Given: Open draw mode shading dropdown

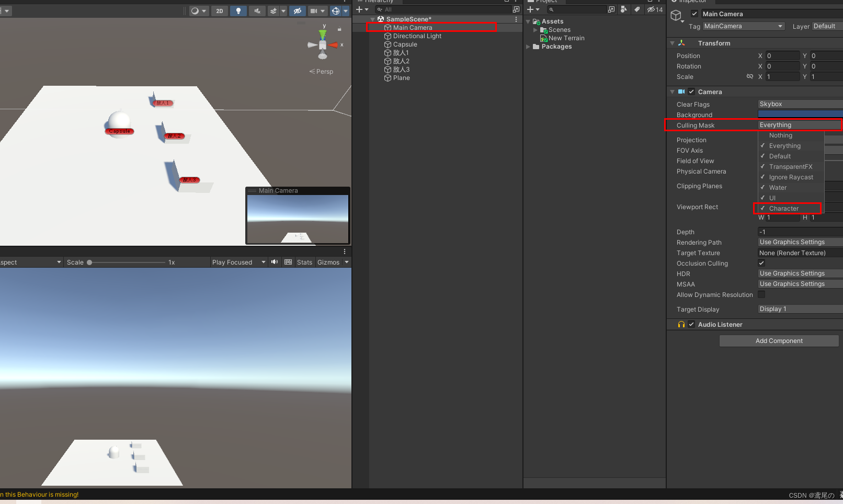Looking at the screenshot, I should pos(198,11).
